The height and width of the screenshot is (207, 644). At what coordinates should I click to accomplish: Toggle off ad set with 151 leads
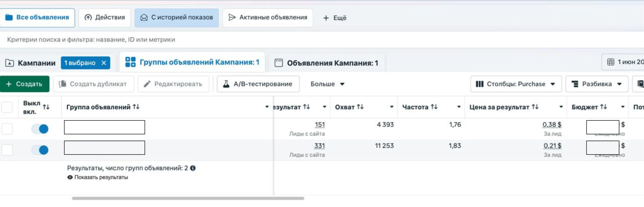pos(40,129)
